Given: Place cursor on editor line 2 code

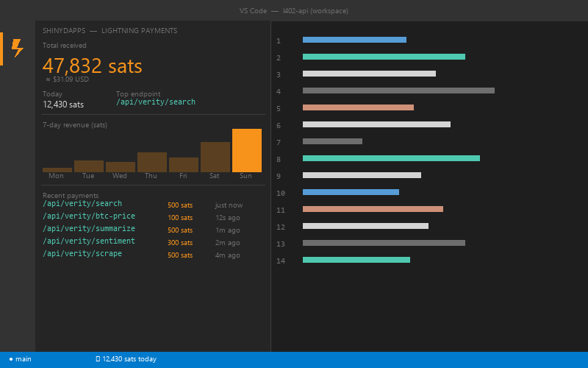Looking at the screenshot, I should [x=384, y=57].
